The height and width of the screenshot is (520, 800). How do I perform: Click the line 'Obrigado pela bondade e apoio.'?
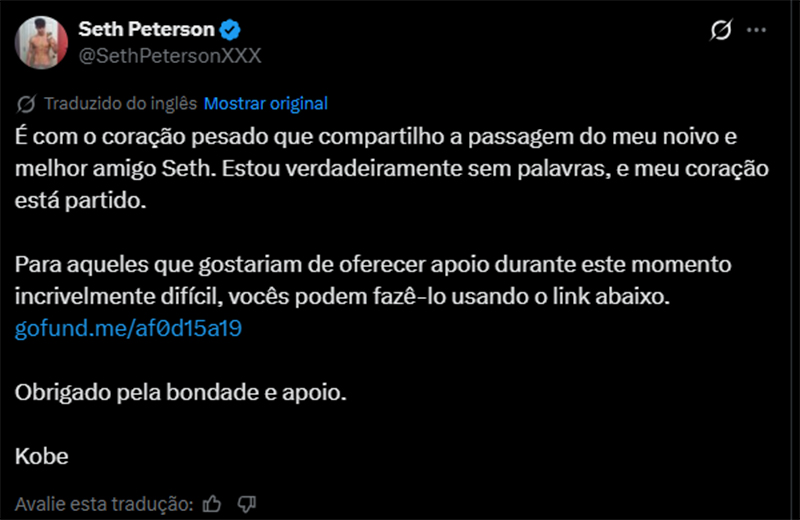pyautogui.click(x=181, y=393)
